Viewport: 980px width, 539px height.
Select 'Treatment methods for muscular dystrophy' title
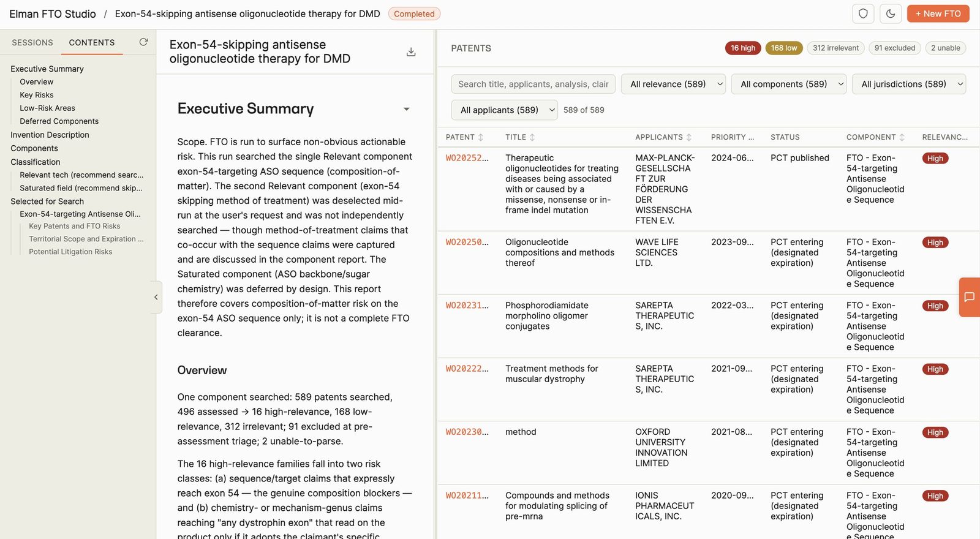click(x=552, y=374)
